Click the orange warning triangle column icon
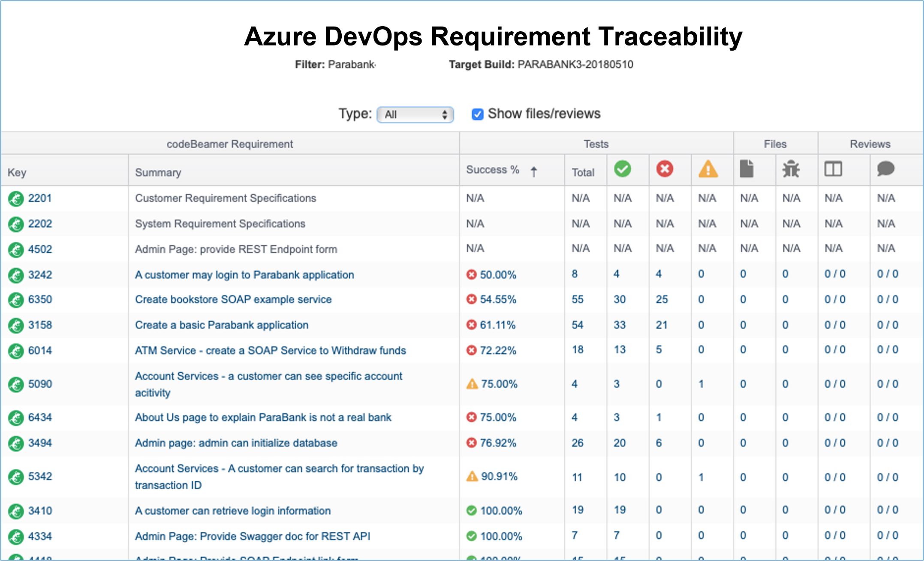Image resolution: width=924 pixels, height=561 pixels. (x=708, y=169)
